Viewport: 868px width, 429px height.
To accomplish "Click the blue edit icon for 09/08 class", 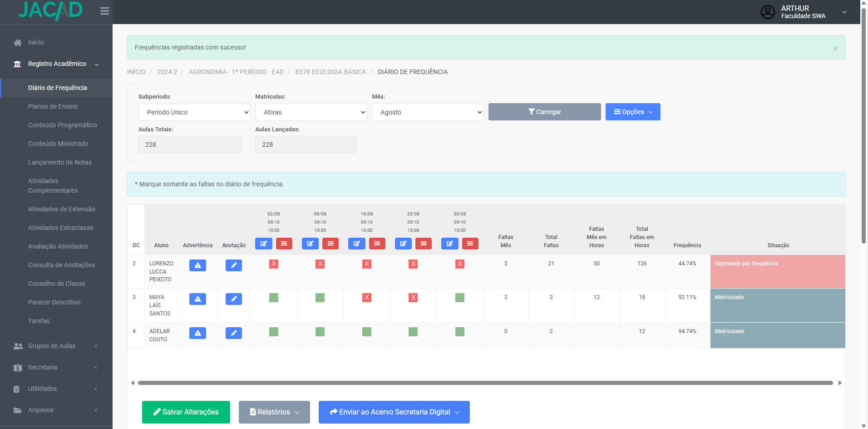I will pos(310,244).
